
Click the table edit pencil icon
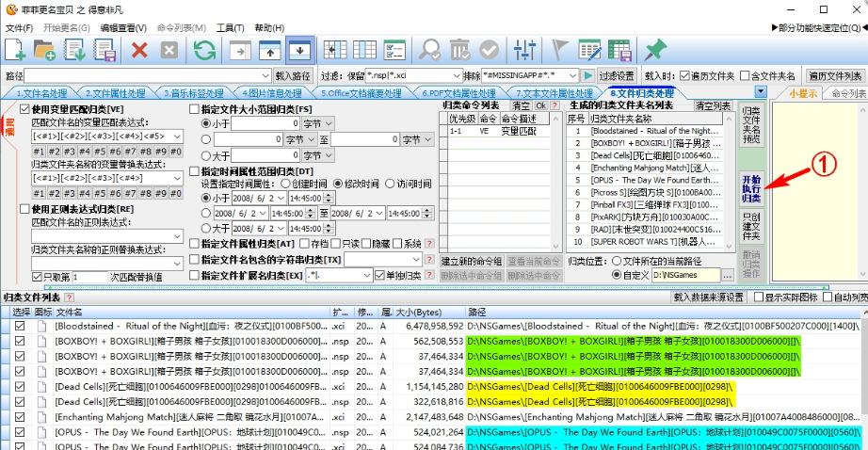coord(589,51)
